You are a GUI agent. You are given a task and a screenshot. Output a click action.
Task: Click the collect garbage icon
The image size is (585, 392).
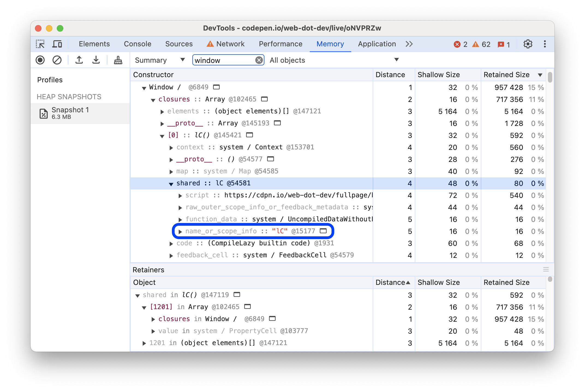tap(118, 60)
